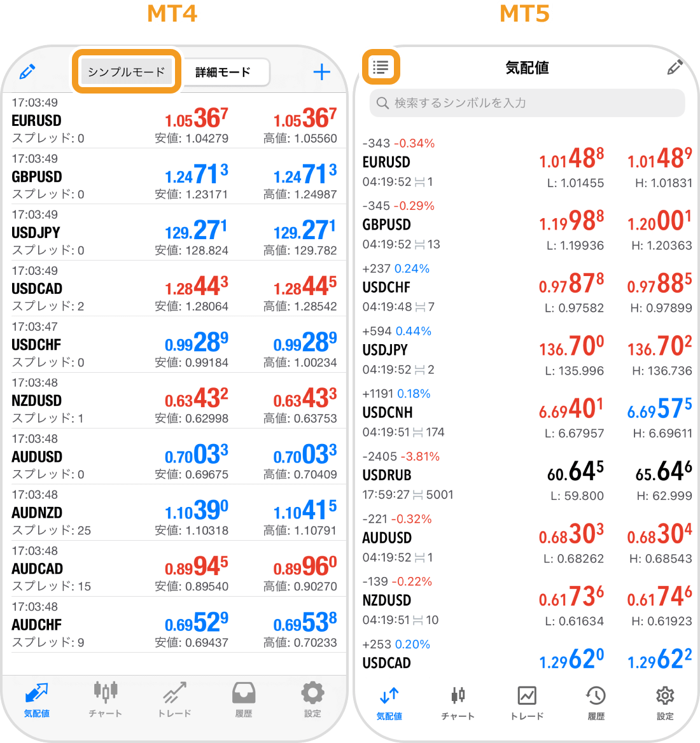Viewport: 700px width, 743px height.
Task: Open MT5 気配値 quotes tab icon
Action: coord(389,696)
